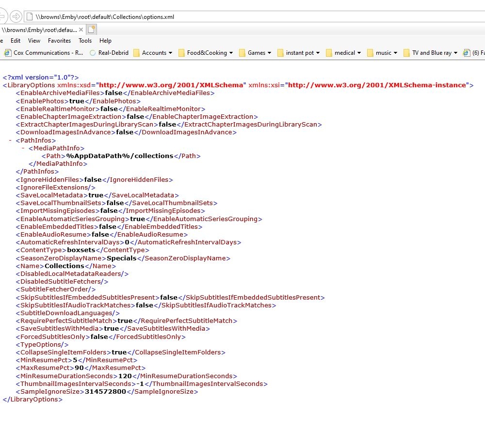
Task: Click the Games folder icon
Action: (x=242, y=53)
